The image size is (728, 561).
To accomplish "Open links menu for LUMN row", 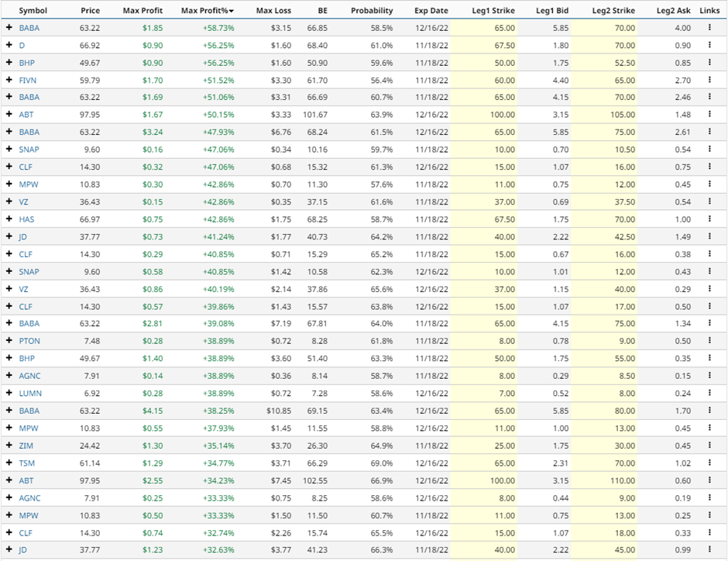I will 709,394.
